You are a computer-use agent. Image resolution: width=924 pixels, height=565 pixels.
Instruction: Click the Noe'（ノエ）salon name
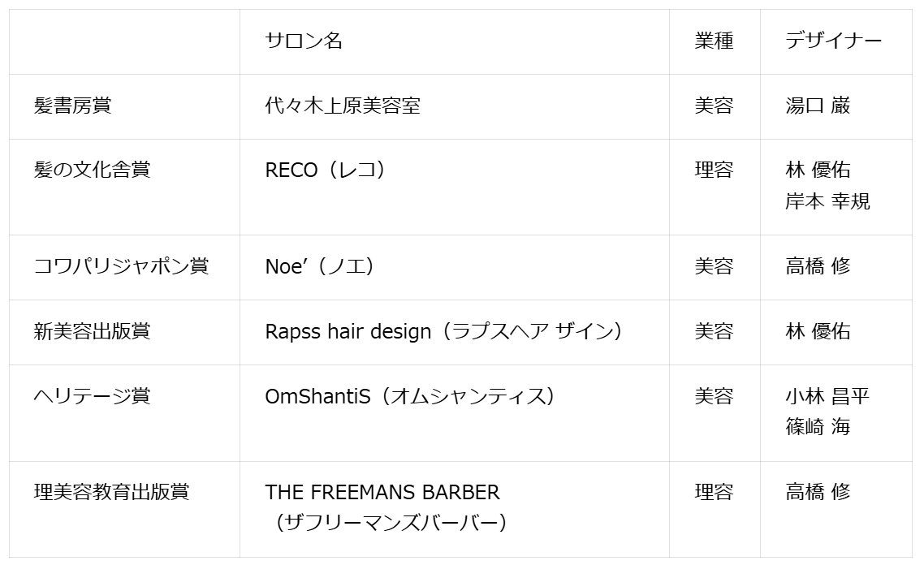(x=319, y=266)
